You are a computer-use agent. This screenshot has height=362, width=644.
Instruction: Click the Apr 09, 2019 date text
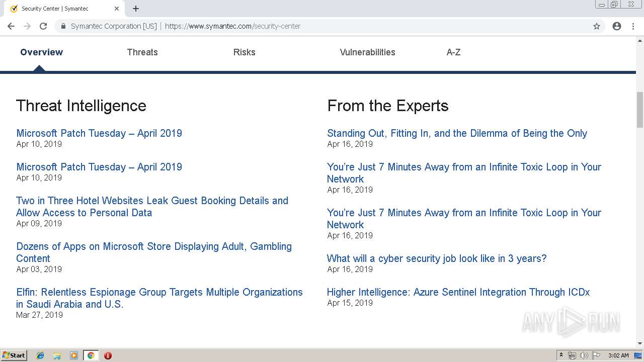click(39, 223)
